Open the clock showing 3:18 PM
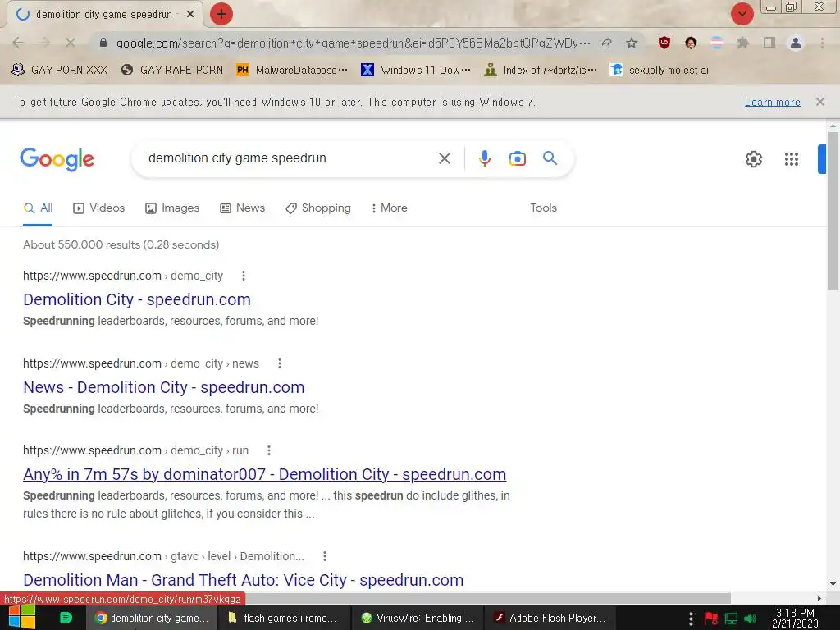 coord(795,618)
